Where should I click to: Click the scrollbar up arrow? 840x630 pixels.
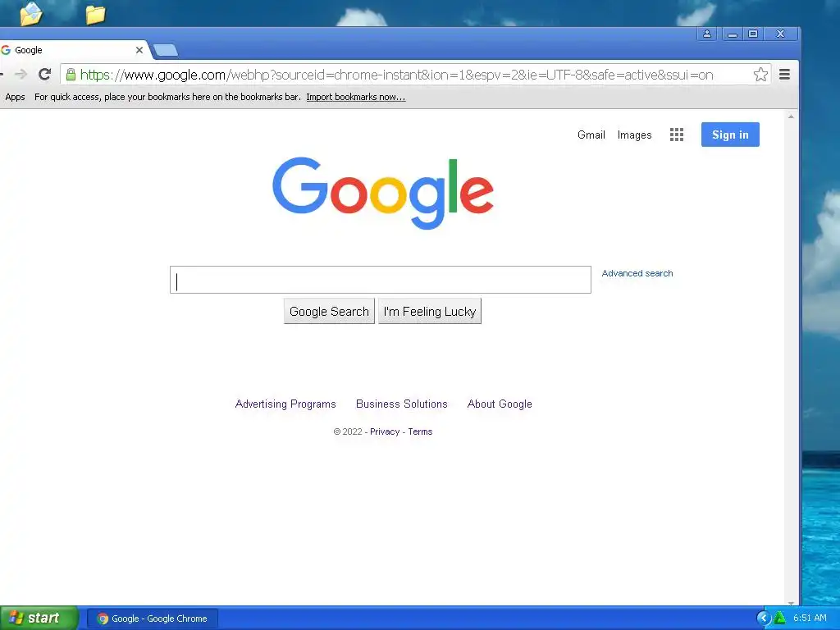791,116
